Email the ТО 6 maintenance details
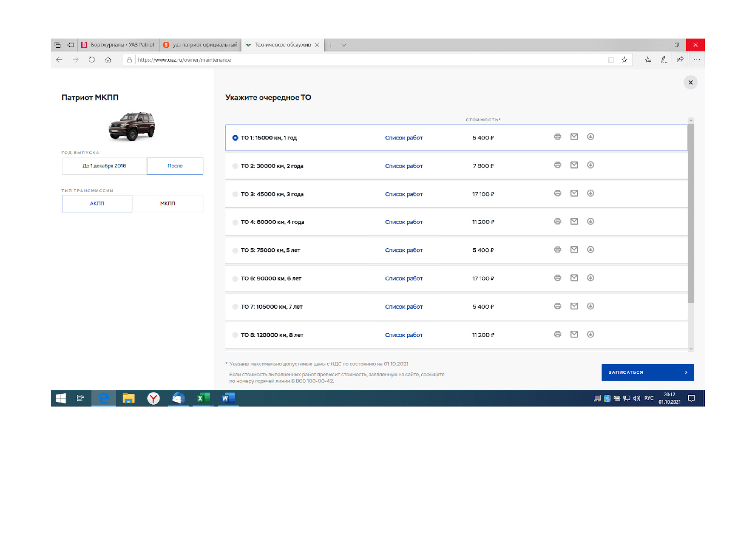This screenshot has width=756, height=535. pos(574,278)
